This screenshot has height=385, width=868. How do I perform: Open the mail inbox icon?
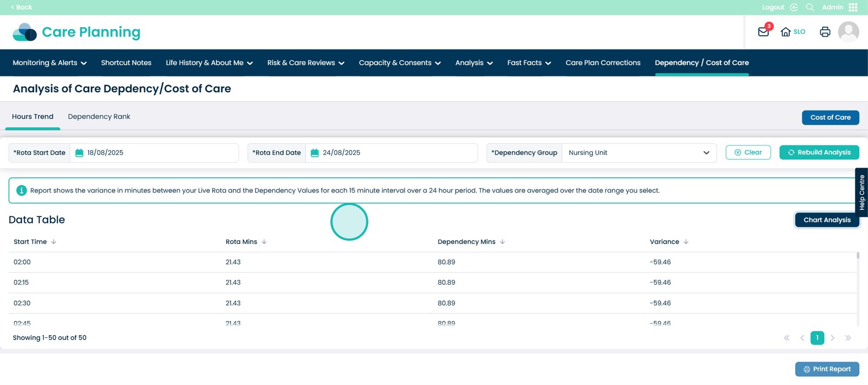click(x=763, y=32)
